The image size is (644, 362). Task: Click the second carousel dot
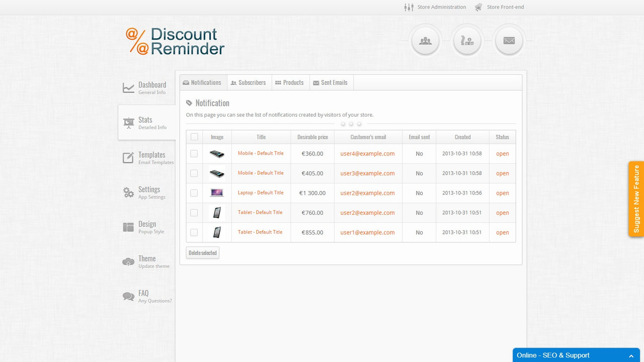[351, 124]
